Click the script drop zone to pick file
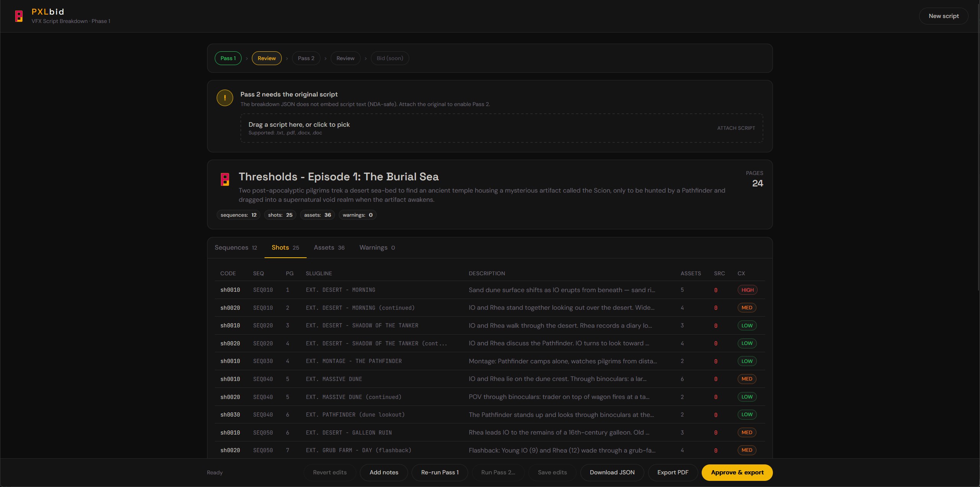The height and width of the screenshot is (487, 980). point(501,128)
